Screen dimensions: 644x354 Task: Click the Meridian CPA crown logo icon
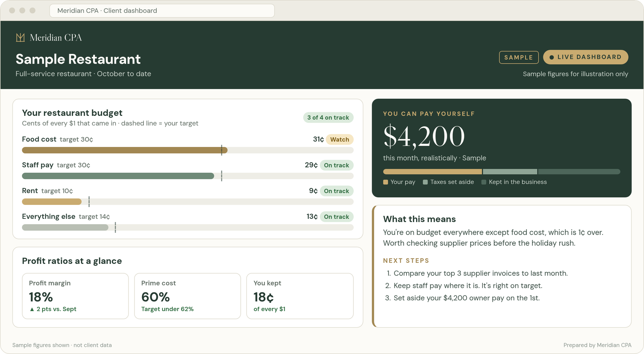(20, 38)
